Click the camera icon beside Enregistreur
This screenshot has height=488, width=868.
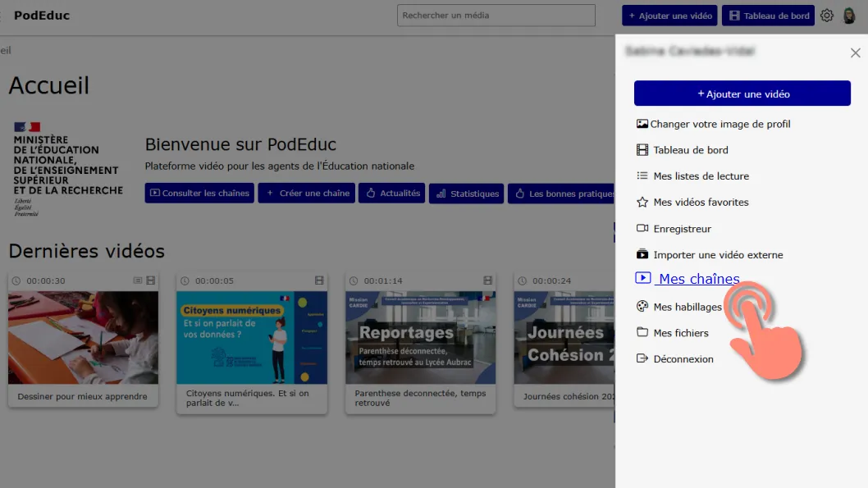[x=642, y=228]
